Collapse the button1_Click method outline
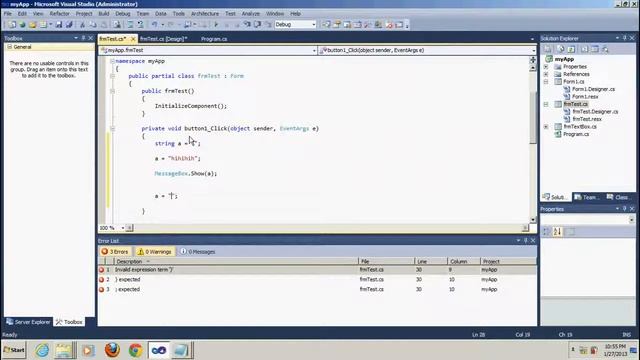Screen dimensions: 640x360 tap(112, 129)
